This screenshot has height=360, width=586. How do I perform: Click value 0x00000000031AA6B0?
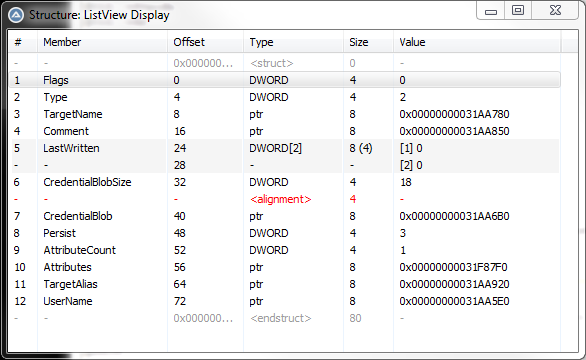point(454,216)
